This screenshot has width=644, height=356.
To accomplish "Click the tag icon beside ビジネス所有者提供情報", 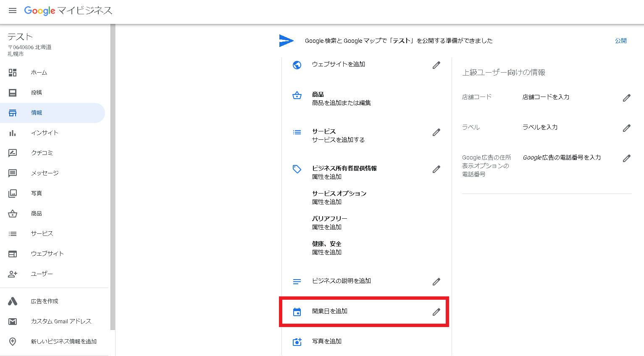I will pos(297,169).
